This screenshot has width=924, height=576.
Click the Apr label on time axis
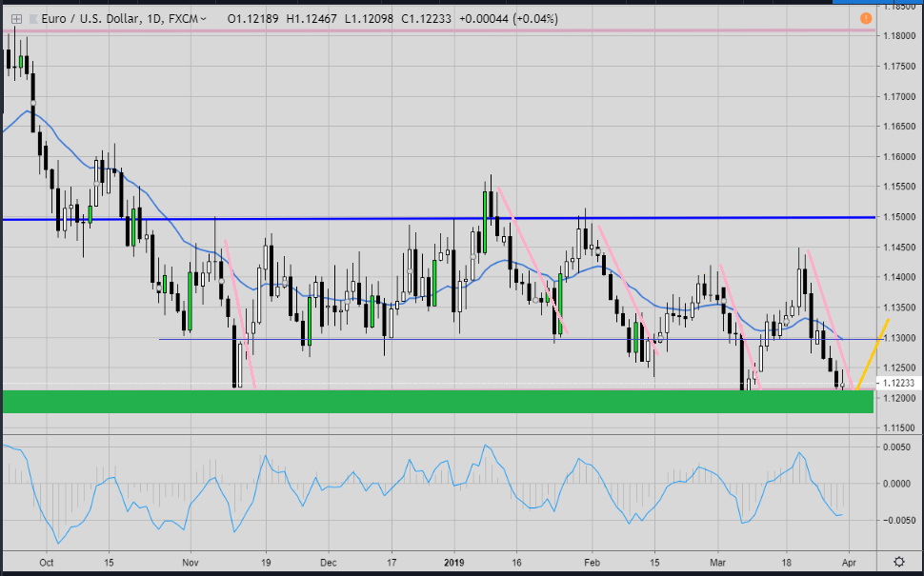(x=851, y=562)
